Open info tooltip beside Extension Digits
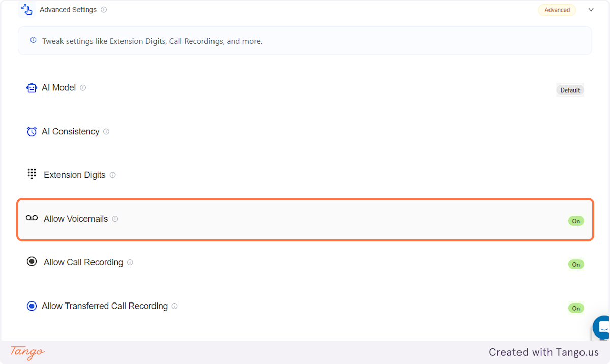Screen dimensions: 610x364 [x=113, y=175]
